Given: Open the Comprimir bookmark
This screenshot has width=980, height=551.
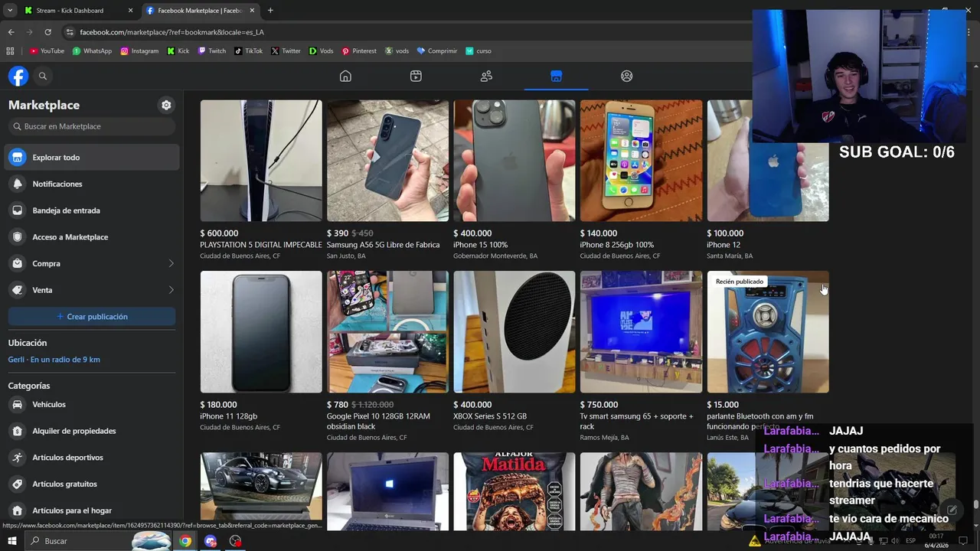Looking at the screenshot, I should pyautogui.click(x=436, y=51).
